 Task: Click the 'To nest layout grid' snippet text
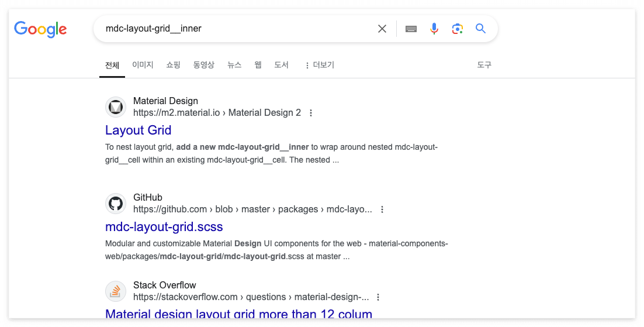tap(272, 153)
